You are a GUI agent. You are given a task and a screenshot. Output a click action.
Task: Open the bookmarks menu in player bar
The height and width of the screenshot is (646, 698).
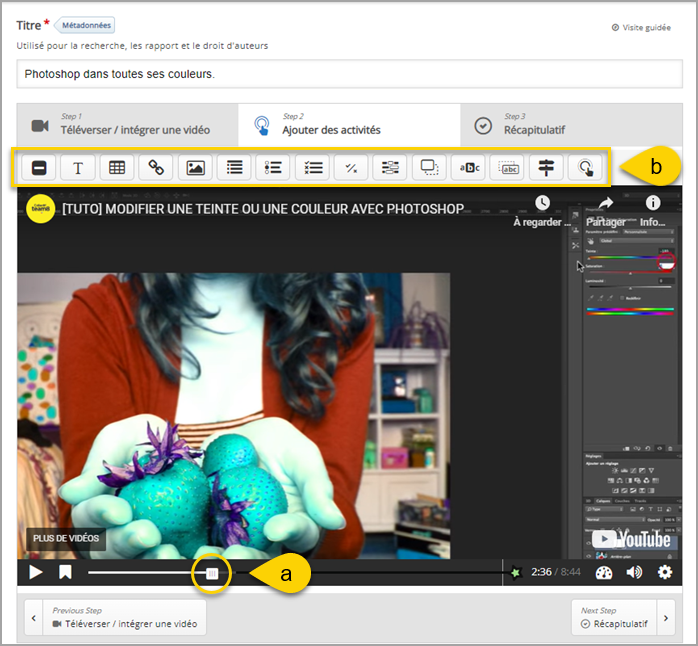pos(65,572)
